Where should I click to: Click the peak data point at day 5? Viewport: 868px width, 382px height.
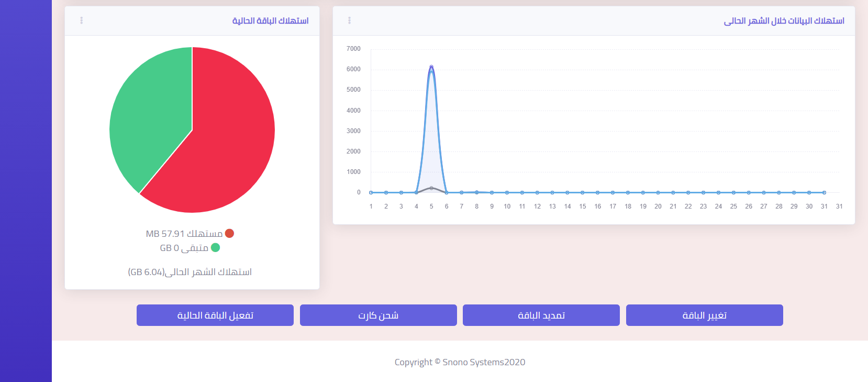click(x=431, y=67)
